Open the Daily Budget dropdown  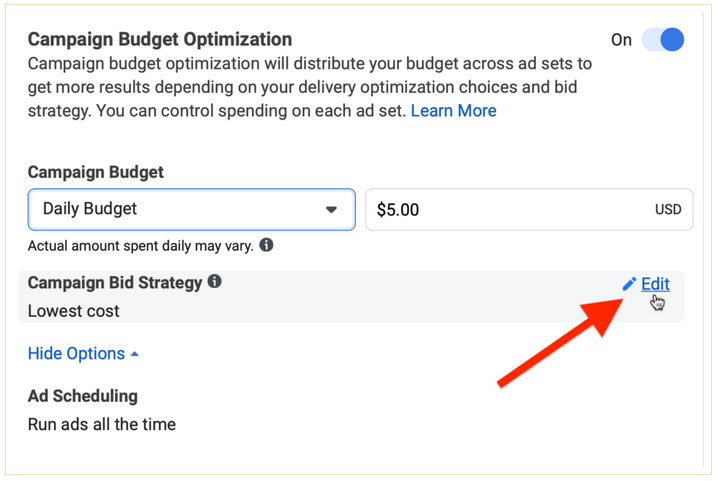[192, 209]
